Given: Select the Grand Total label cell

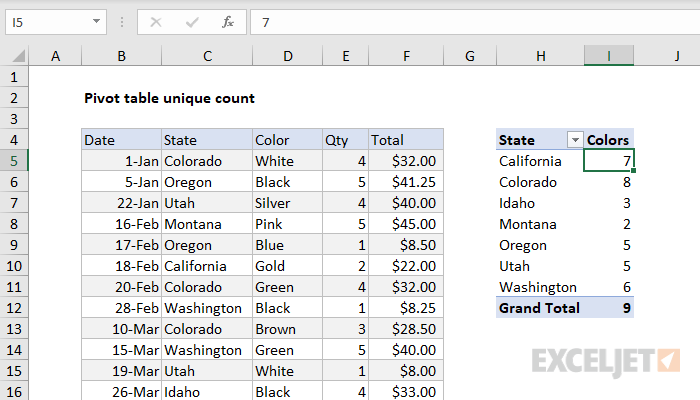Looking at the screenshot, I should tap(539, 308).
